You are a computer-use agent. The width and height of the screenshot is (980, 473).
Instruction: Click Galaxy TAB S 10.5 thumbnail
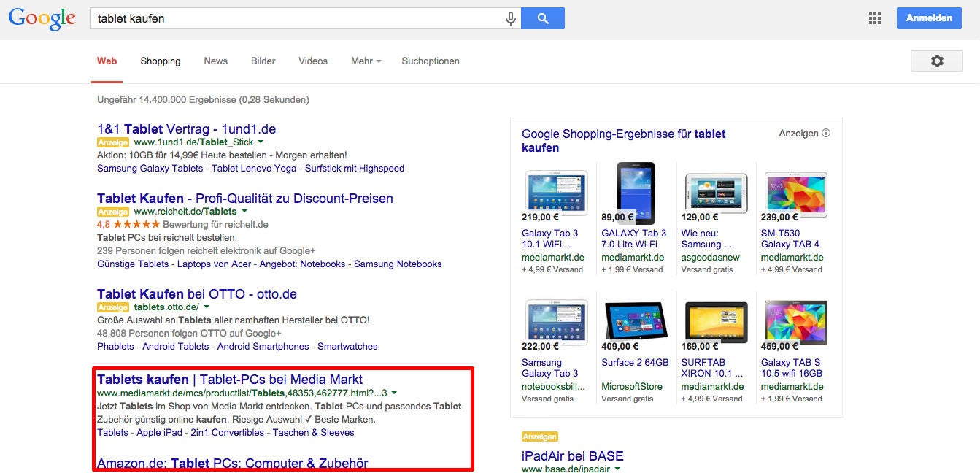click(795, 321)
